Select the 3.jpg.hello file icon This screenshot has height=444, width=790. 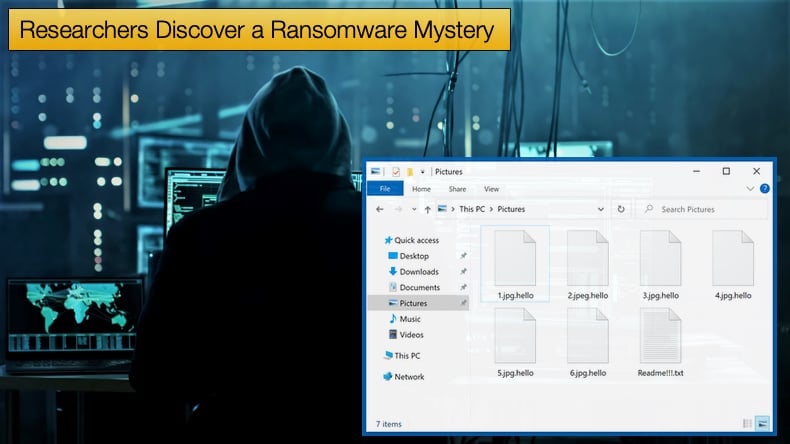tap(660, 258)
